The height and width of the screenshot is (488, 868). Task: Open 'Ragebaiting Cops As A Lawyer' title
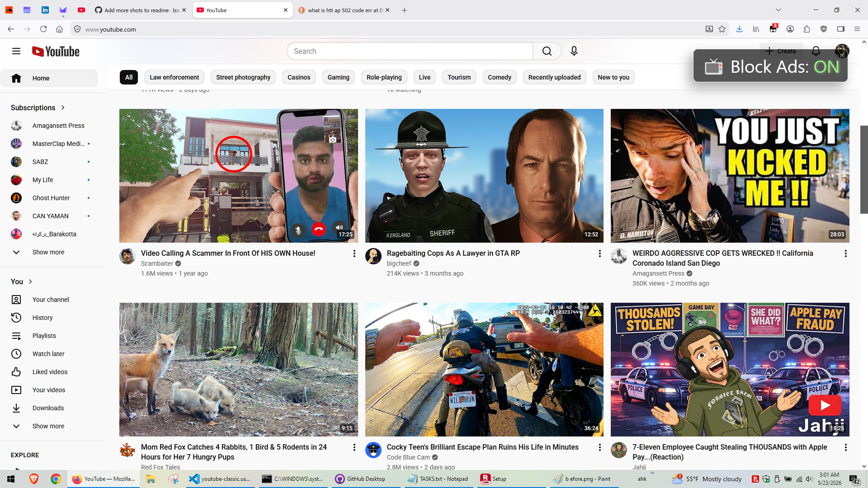[x=453, y=253]
